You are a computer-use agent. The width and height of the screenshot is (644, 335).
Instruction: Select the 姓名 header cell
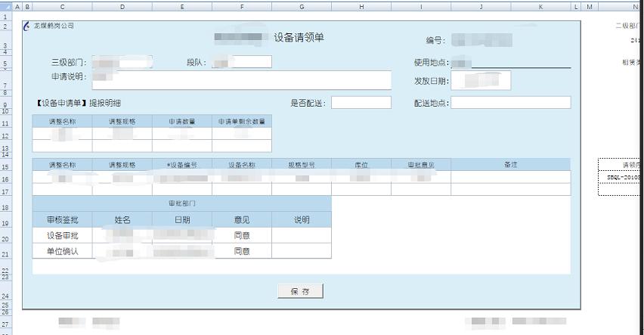click(122, 219)
